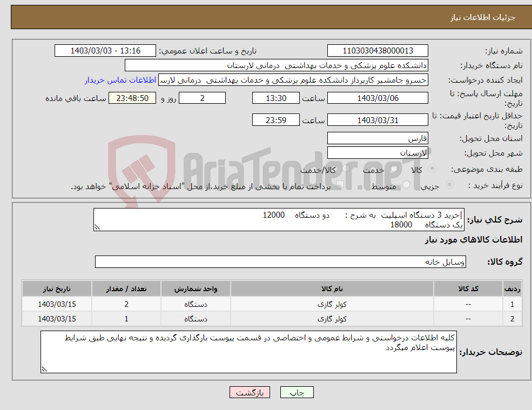Click the واحد شمارش column header
The height and width of the screenshot is (410, 532).
tap(196, 289)
